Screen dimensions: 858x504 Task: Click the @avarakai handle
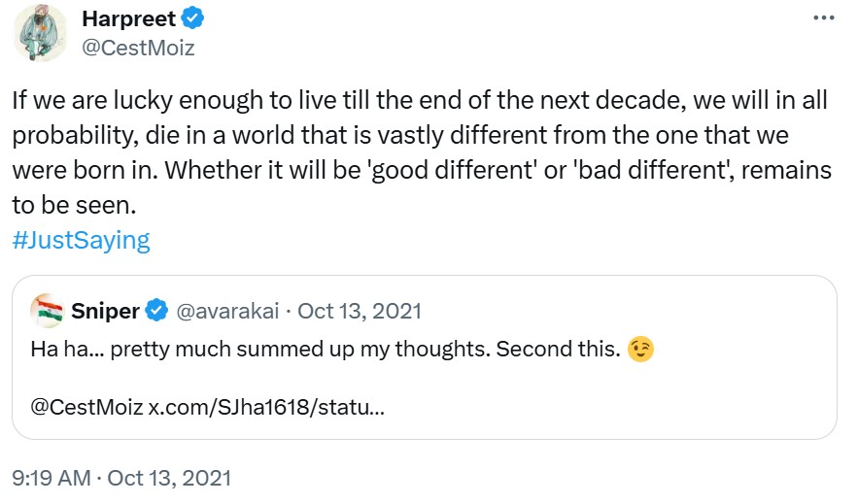pyautogui.click(x=226, y=311)
